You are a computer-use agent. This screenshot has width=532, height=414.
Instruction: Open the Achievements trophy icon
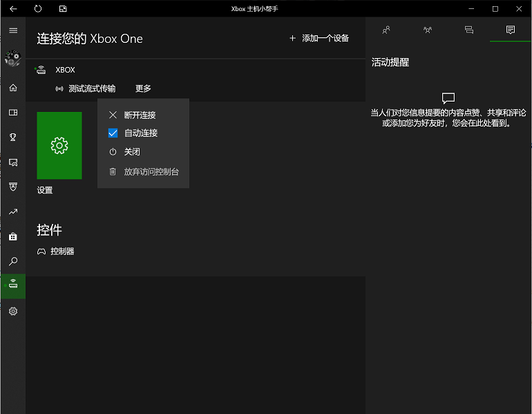tap(12, 137)
